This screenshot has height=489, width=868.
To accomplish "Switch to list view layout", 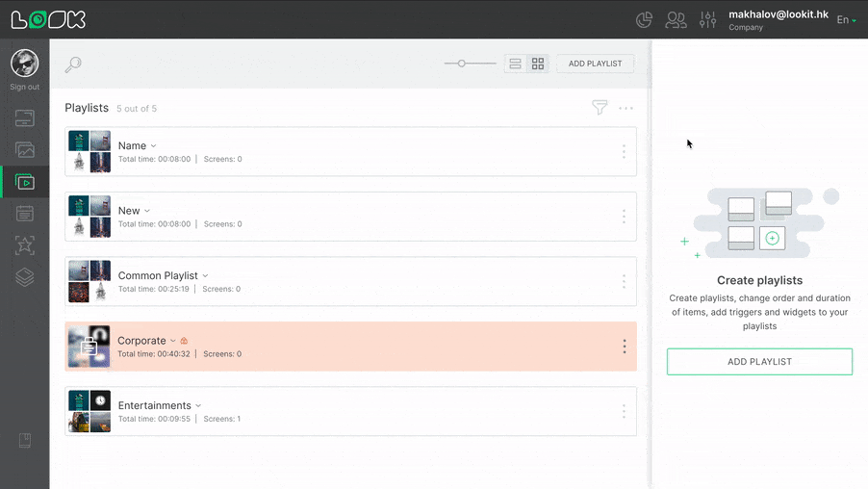I will pos(516,64).
